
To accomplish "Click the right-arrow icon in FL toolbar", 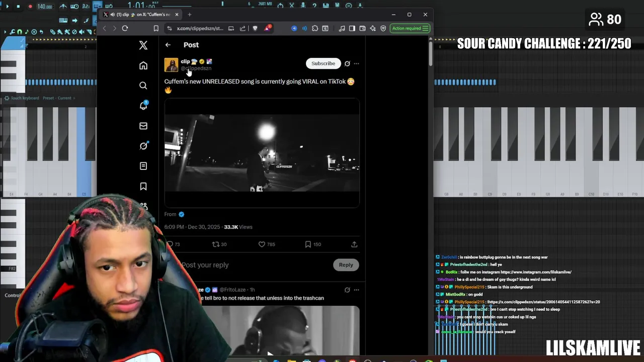I will (74, 21).
